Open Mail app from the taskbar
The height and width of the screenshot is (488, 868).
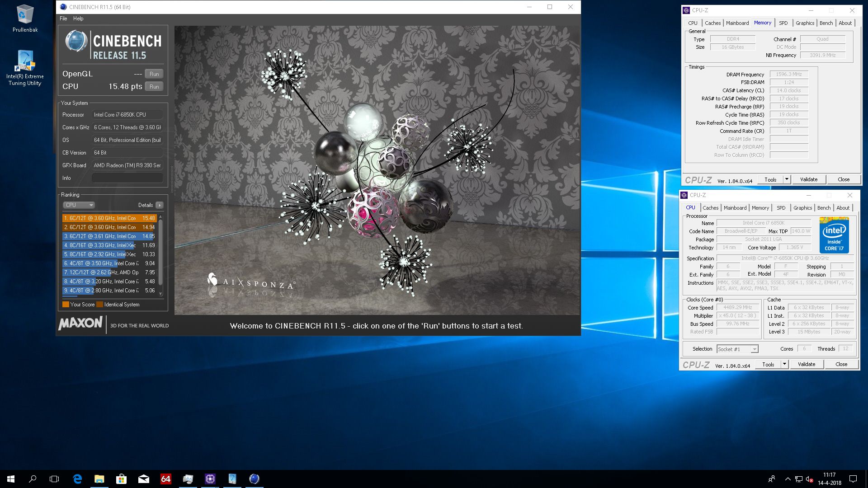[144, 479]
